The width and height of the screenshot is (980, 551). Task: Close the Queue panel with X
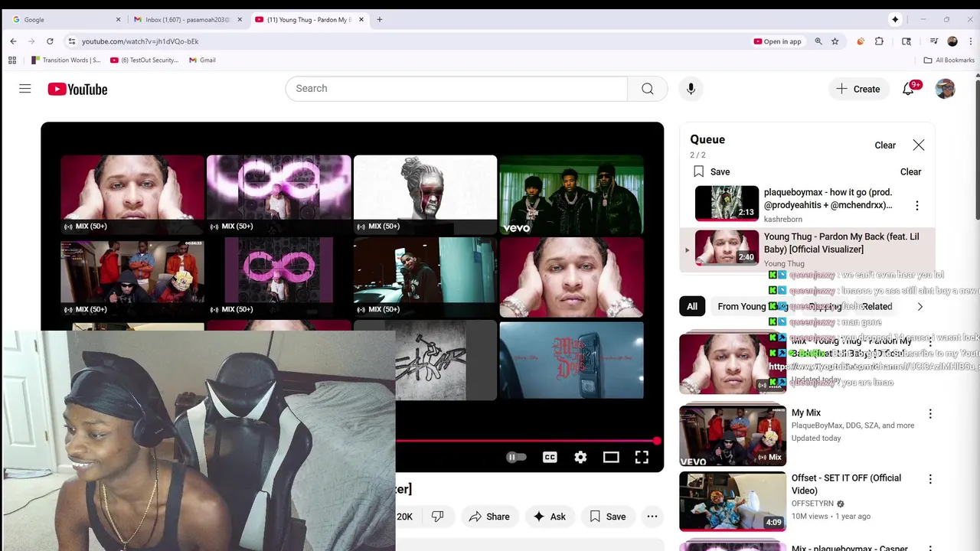coord(919,145)
